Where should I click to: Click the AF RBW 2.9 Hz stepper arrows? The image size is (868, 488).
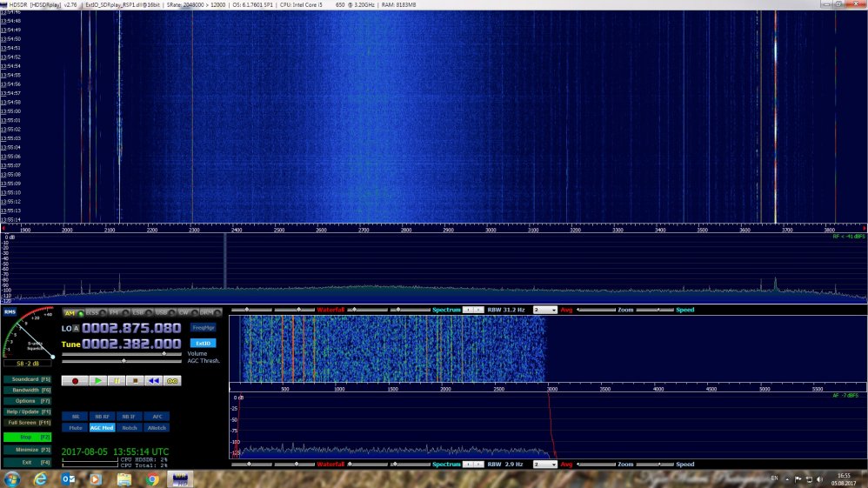coord(473,465)
